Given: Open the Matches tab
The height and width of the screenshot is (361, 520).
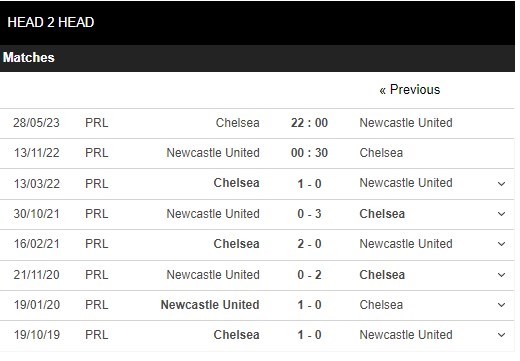Looking at the screenshot, I should coord(29,57).
